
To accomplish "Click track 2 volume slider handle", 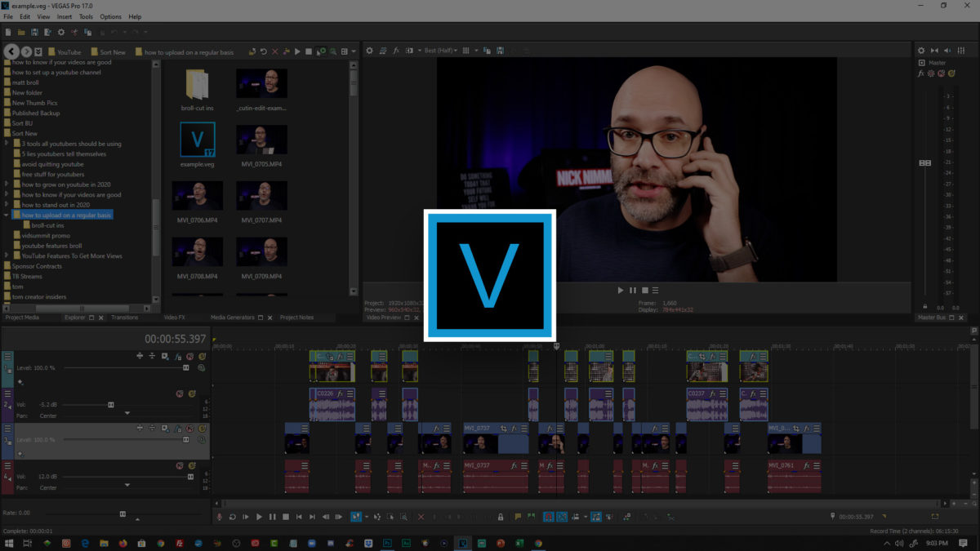I will [111, 404].
